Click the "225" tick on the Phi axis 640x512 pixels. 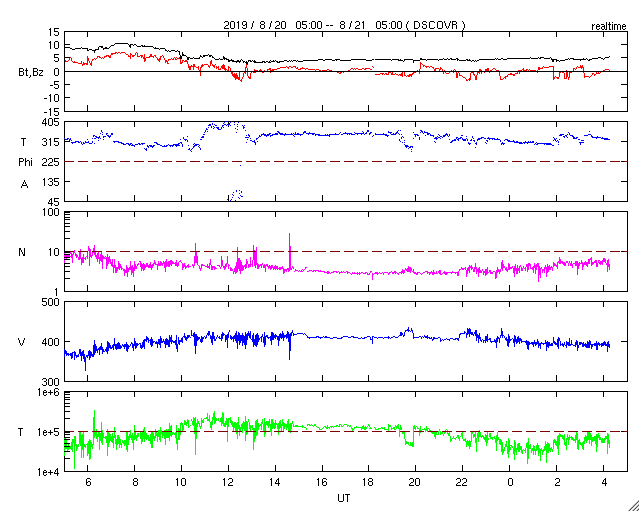51,162
